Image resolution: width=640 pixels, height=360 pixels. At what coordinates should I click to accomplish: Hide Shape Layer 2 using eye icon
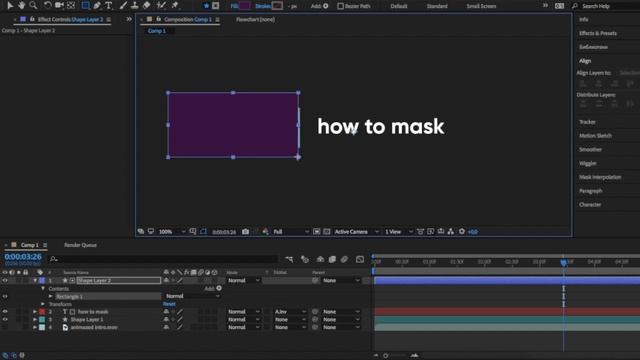(5, 280)
